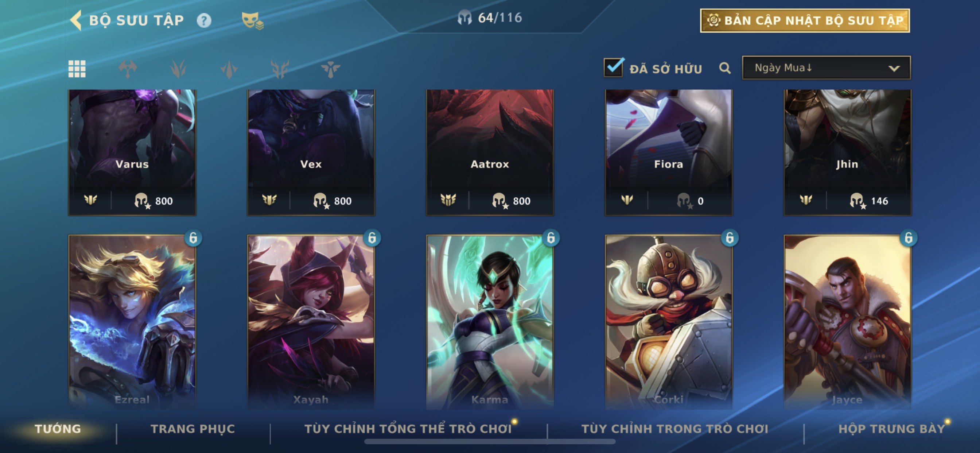Uncheck the Đã Sở Hữu checkbox
This screenshot has width=980, height=453.
tap(613, 68)
